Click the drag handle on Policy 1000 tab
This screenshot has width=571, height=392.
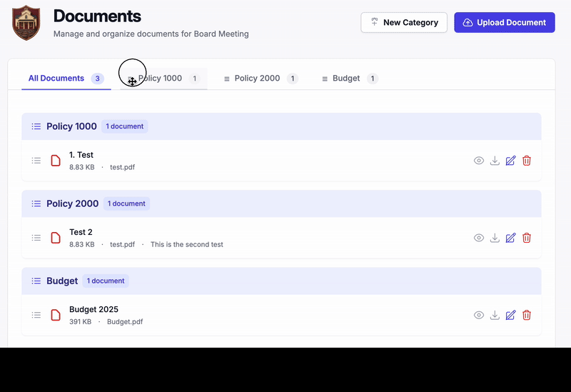click(130, 79)
